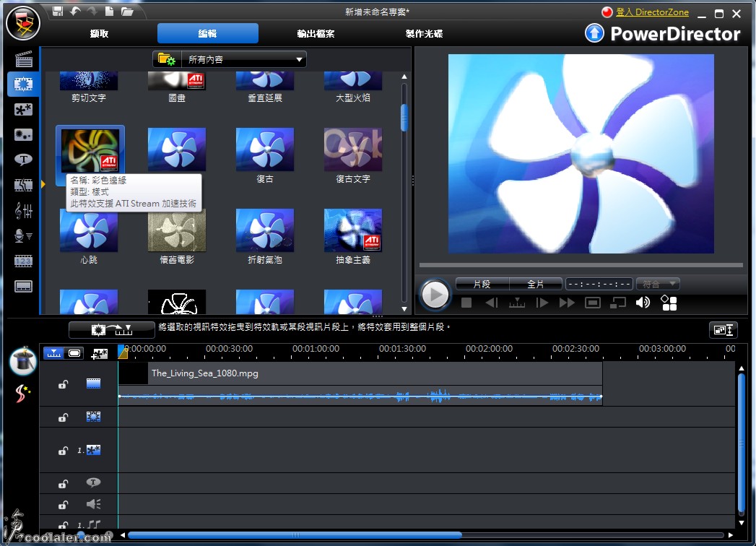The height and width of the screenshot is (546, 756).
Task: Toggle the lock on the video track
Action: click(63, 384)
